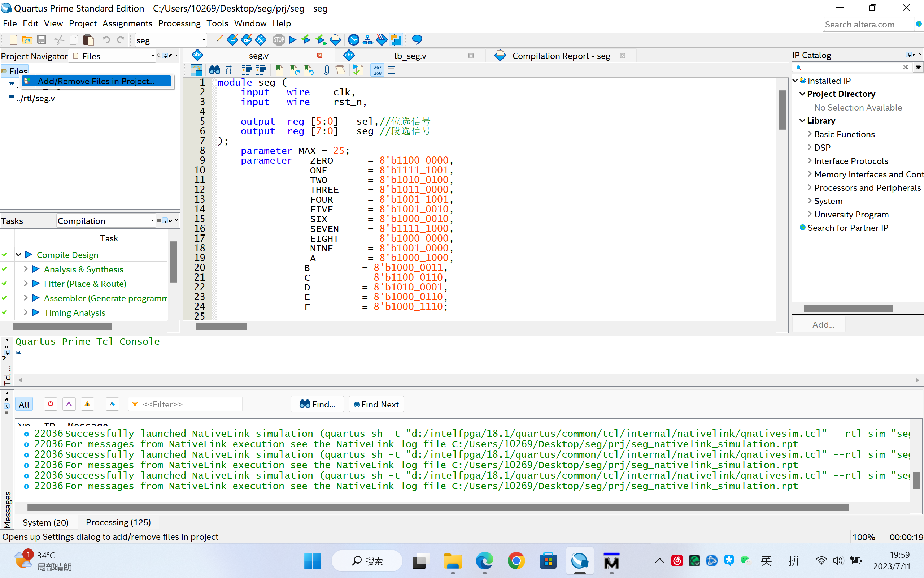Click the messages Filter input field

[185, 404]
